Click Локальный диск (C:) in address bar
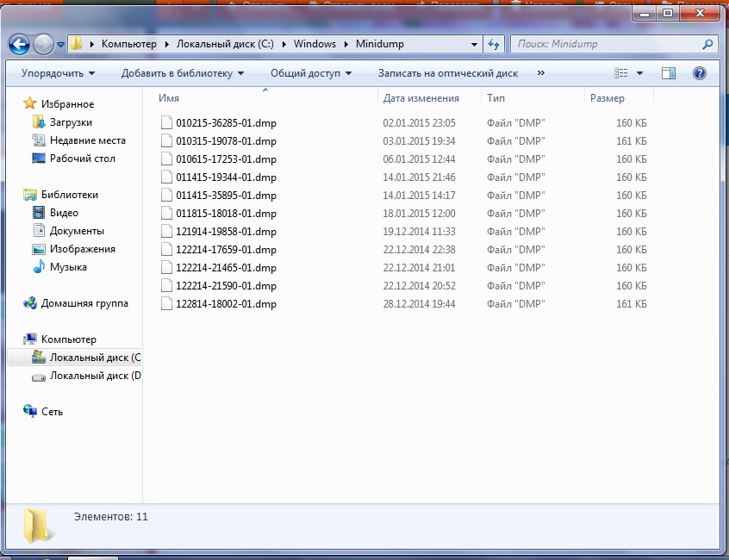The image size is (729, 560). [x=225, y=44]
